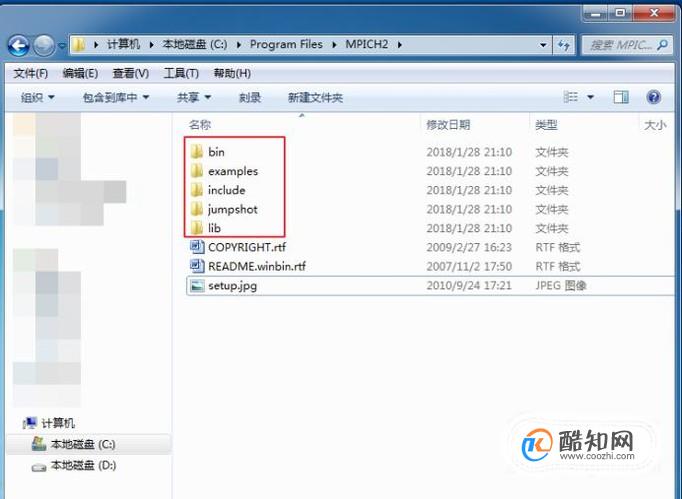Click the Forward navigation arrow button
Image resolution: width=682 pixels, height=499 pixels.
click(x=44, y=45)
